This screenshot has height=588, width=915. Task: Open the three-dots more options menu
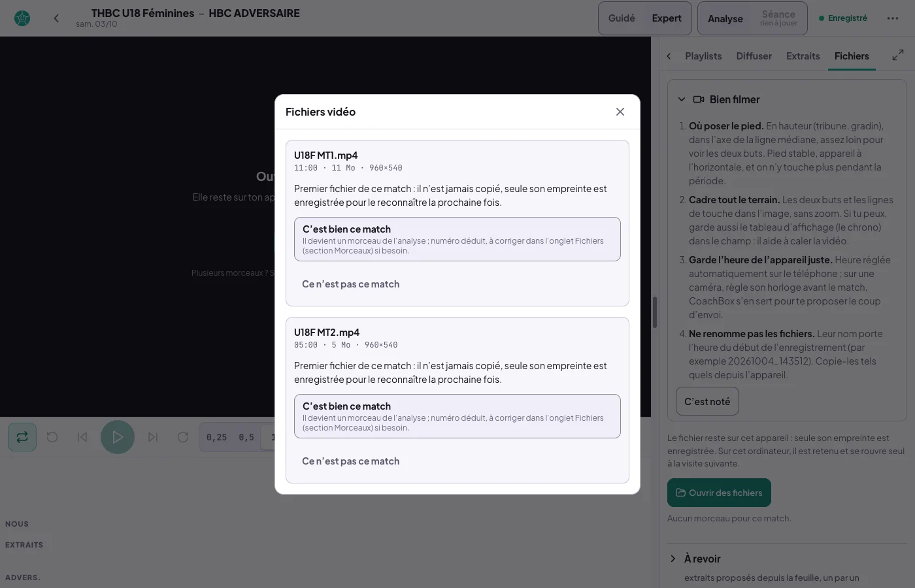[x=892, y=18]
